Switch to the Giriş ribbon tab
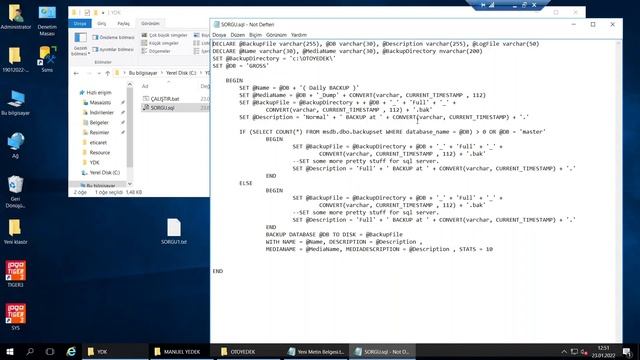640x360 pixels. click(x=102, y=24)
